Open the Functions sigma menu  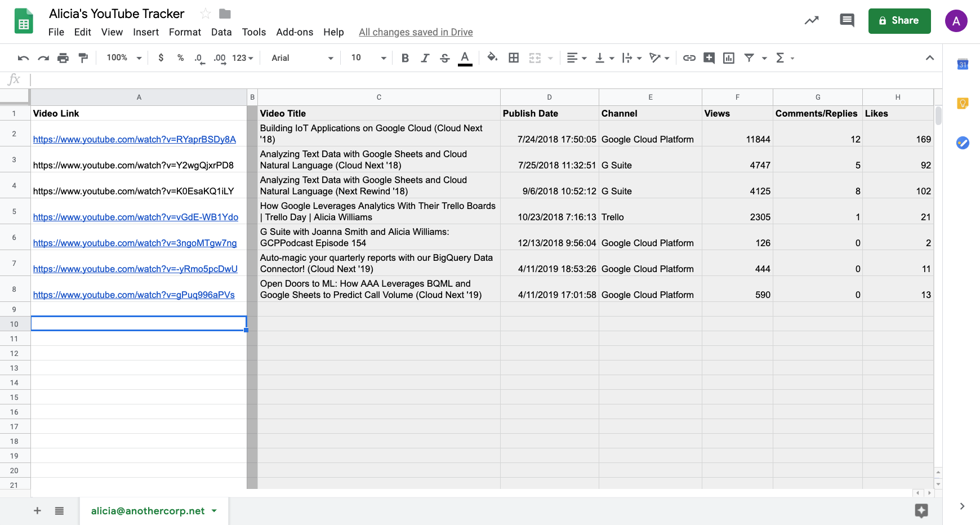[x=785, y=58]
